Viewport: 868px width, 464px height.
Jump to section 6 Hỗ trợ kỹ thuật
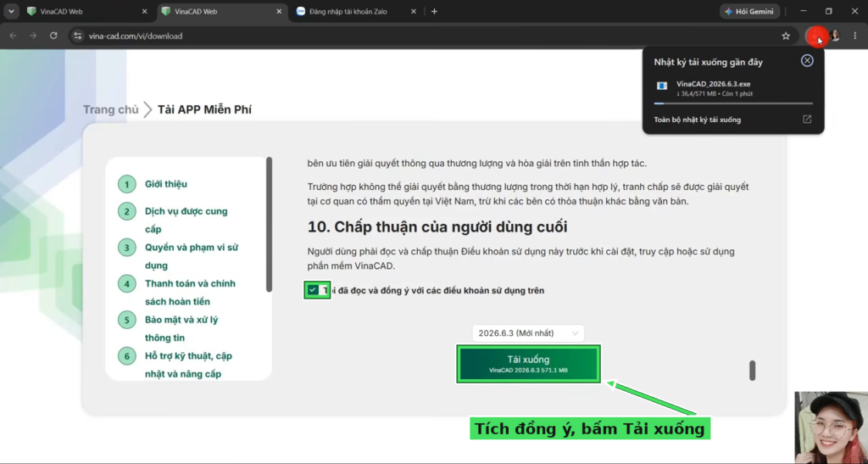click(188, 365)
